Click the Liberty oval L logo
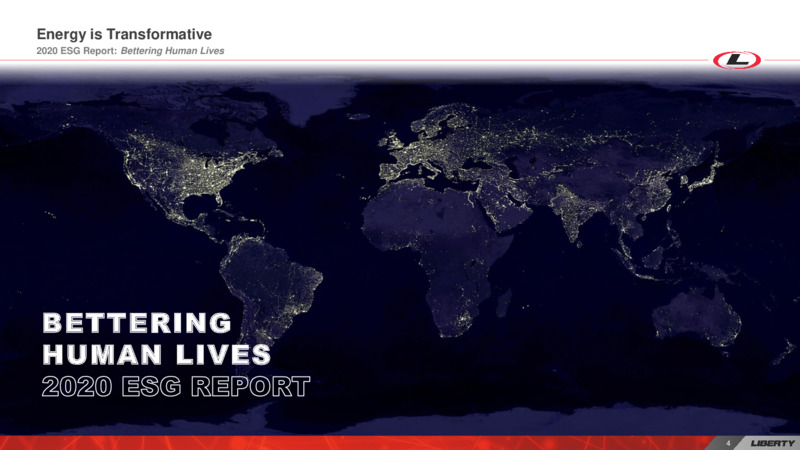 point(737,60)
